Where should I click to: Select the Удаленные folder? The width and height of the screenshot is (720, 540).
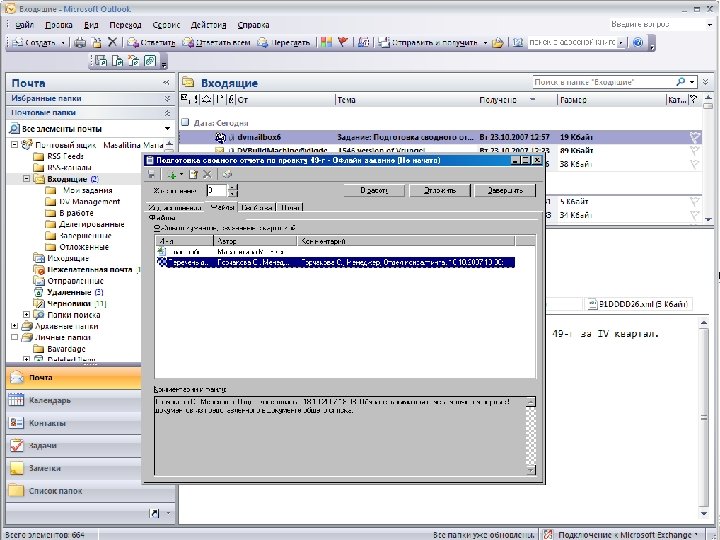click(69, 292)
